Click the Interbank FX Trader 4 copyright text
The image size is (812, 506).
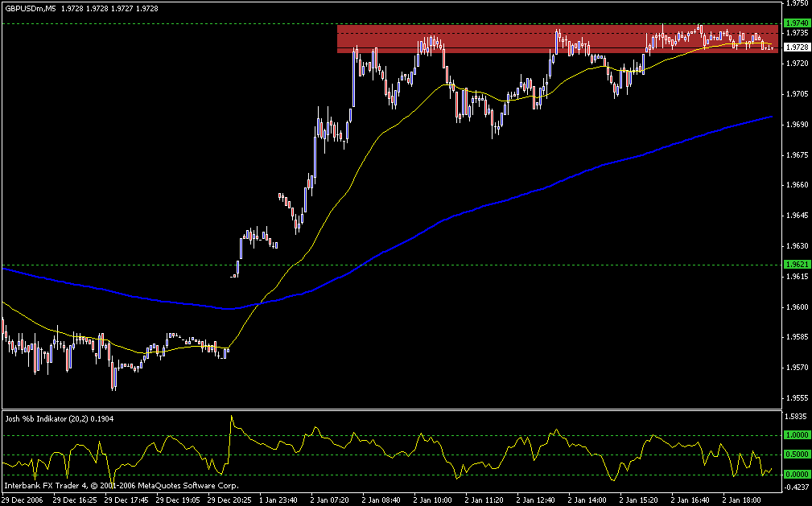(122, 486)
